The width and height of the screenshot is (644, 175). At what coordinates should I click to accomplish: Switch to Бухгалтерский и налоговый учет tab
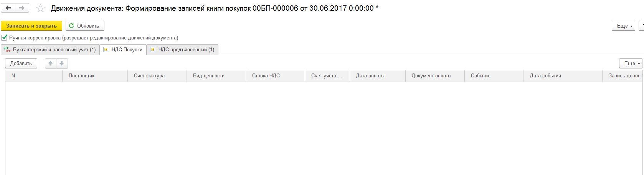point(54,50)
